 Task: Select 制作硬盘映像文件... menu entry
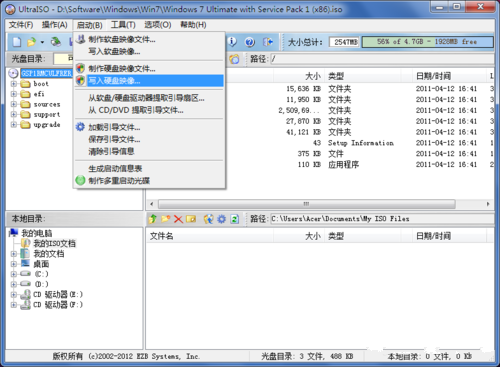pyautogui.click(x=149, y=69)
